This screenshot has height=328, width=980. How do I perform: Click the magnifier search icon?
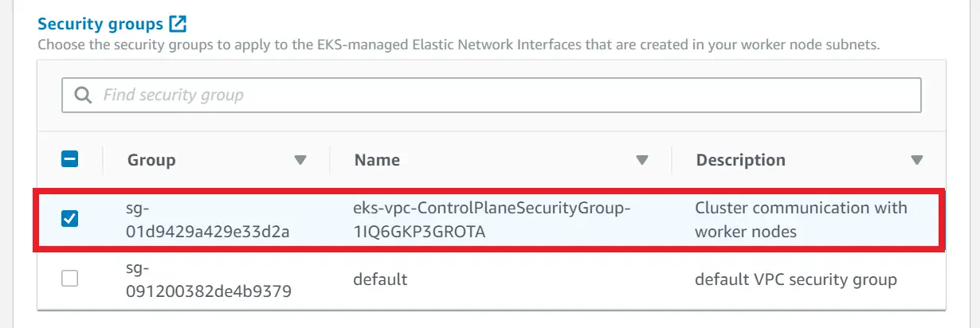tap(84, 96)
